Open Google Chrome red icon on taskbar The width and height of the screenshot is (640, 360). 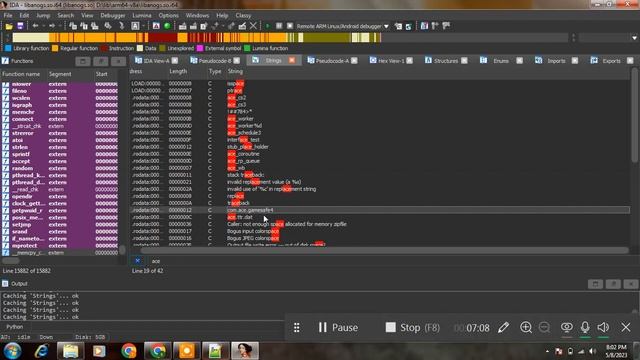click(129, 351)
